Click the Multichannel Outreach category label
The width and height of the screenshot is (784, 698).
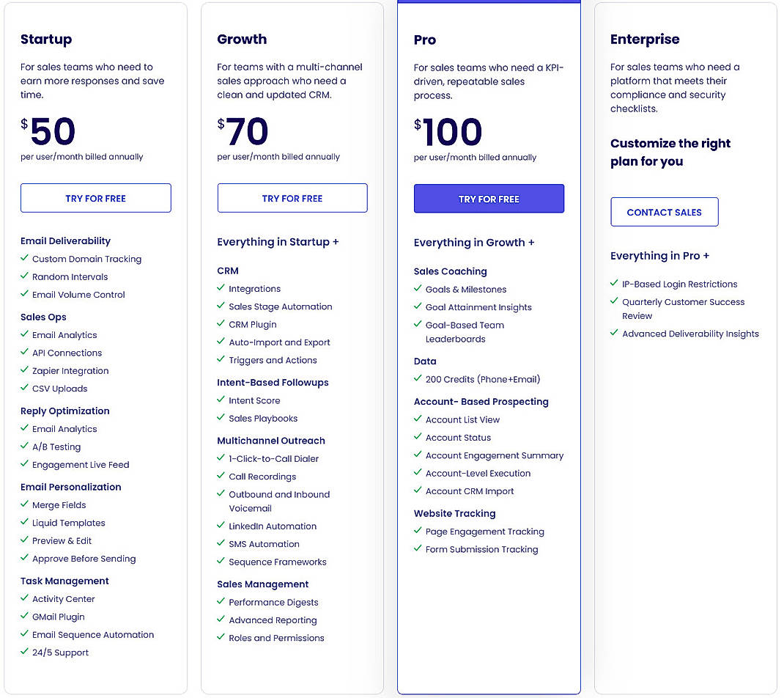click(x=270, y=441)
